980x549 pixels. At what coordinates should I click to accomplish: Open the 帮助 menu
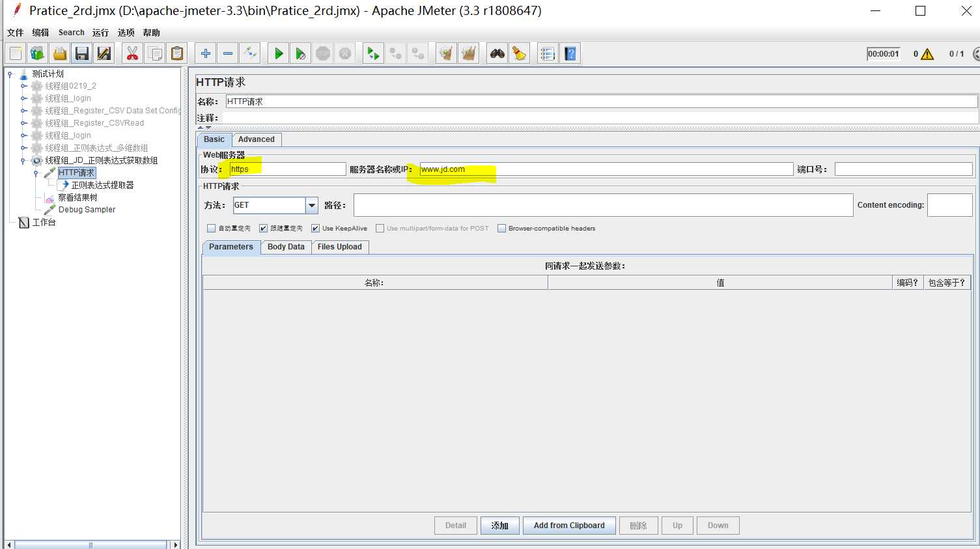point(151,33)
